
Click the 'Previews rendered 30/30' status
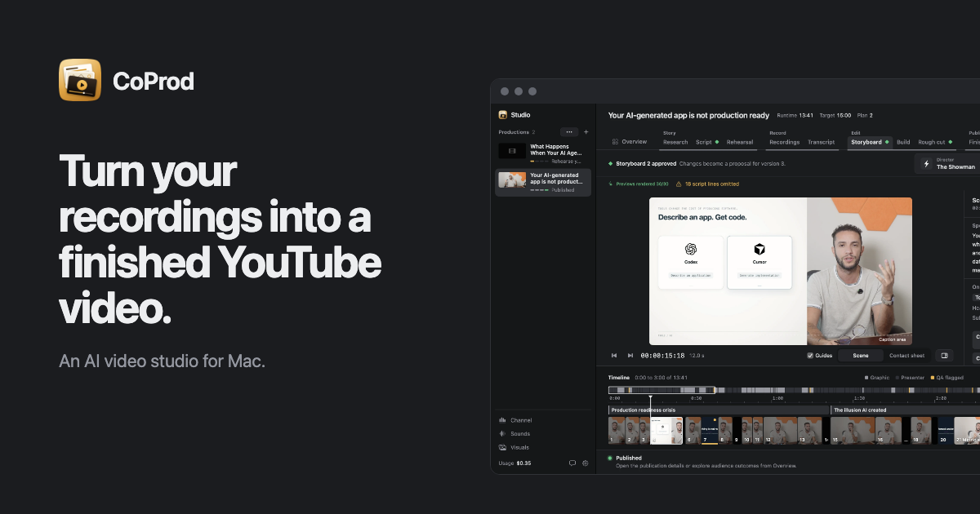pos(639,184)
